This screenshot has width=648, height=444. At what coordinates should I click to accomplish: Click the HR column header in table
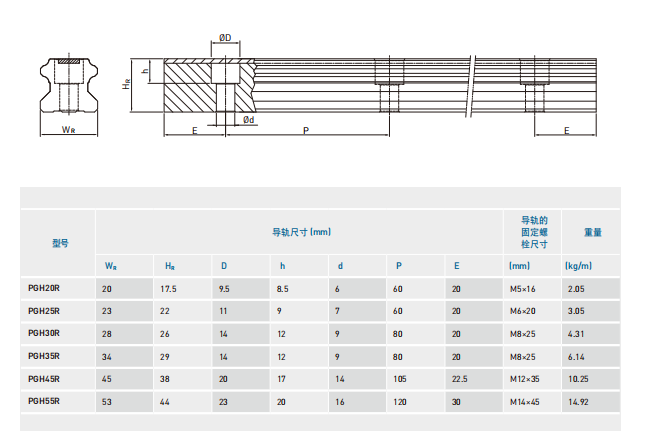(169, 266)
